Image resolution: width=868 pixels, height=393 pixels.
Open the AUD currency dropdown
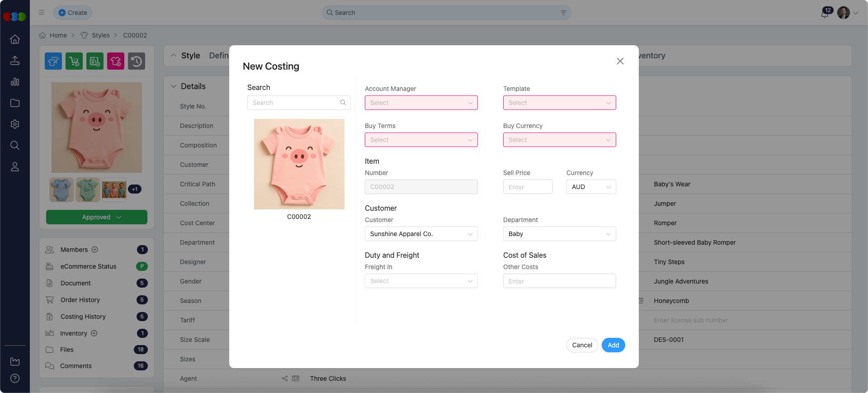click(591, 187)
